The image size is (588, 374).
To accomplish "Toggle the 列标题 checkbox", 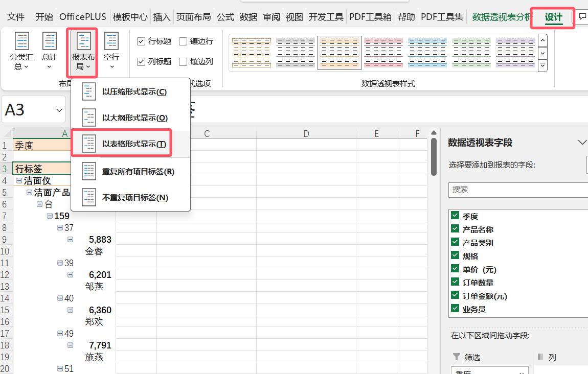I will [x=141, y=61].
